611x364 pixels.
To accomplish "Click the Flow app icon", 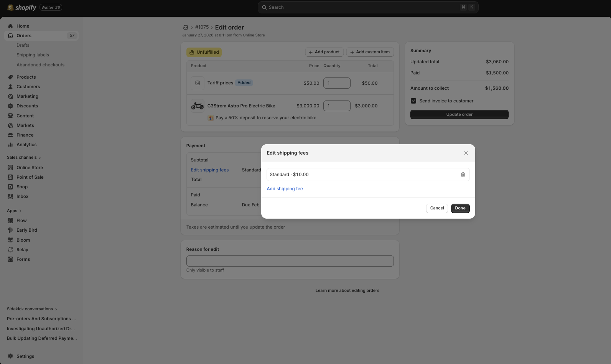I will (10, 221).
